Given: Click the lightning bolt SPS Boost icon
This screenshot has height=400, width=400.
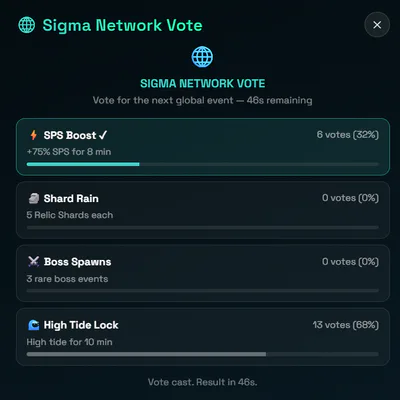Looking at the screenshot, I should 34,135.
